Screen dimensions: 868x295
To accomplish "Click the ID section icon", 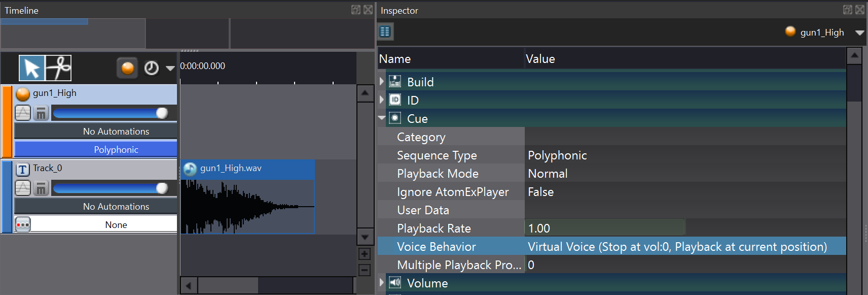I will click(x=395, y=100).
